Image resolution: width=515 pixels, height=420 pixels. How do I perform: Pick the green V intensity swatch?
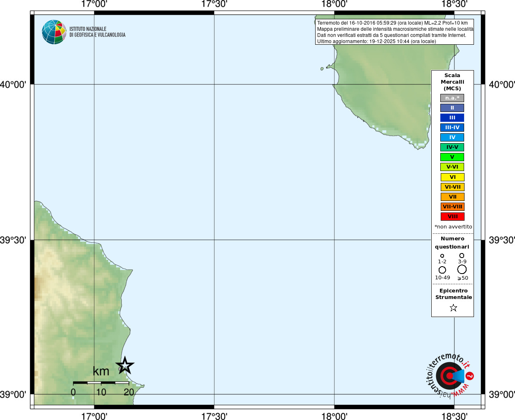tap(452, 157)
